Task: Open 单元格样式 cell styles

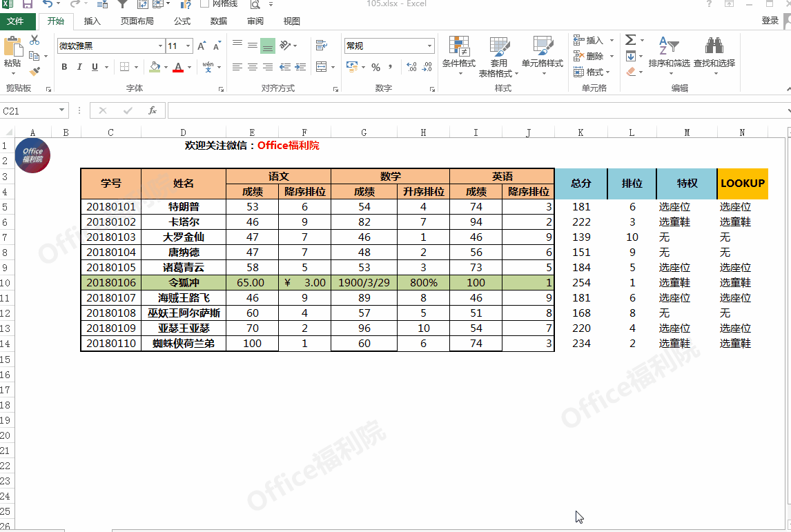Action: tap(543, 56)
